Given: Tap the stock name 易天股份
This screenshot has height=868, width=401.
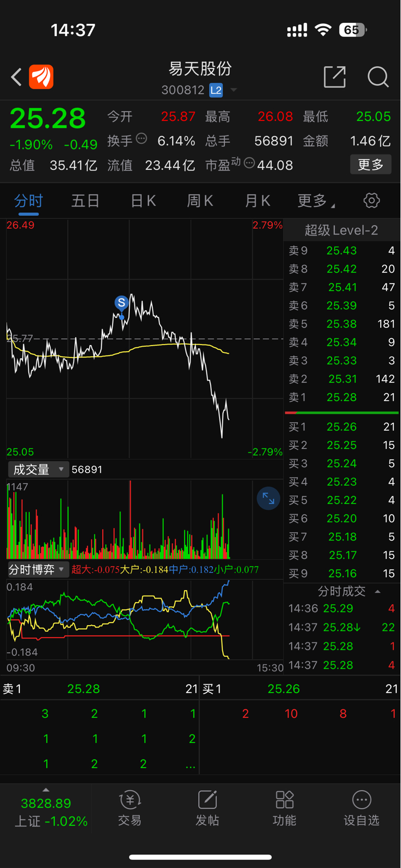Looking at the screenshot, I should [x=200, y=68].
